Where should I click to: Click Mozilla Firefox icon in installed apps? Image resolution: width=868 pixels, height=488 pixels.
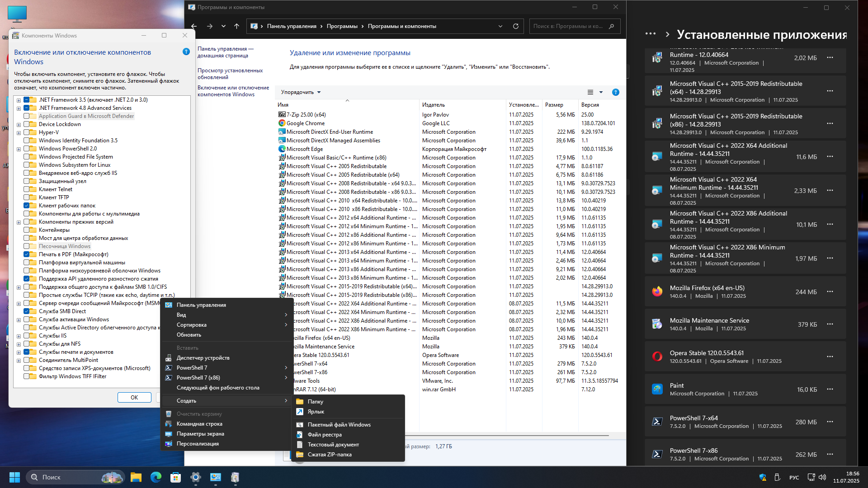[x=657, y=292]
